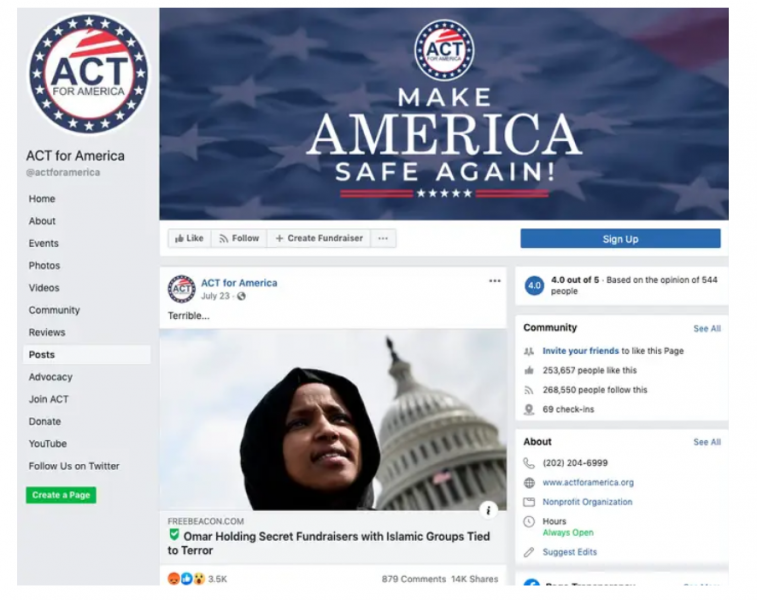This screenshot has height=600, width=757.
Task: Open Reviews in the sidebar
Action: tap(47, 332)
